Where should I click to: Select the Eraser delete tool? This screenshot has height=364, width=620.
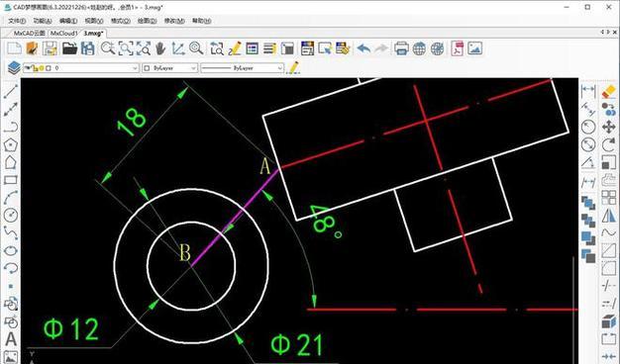[608, 91]
